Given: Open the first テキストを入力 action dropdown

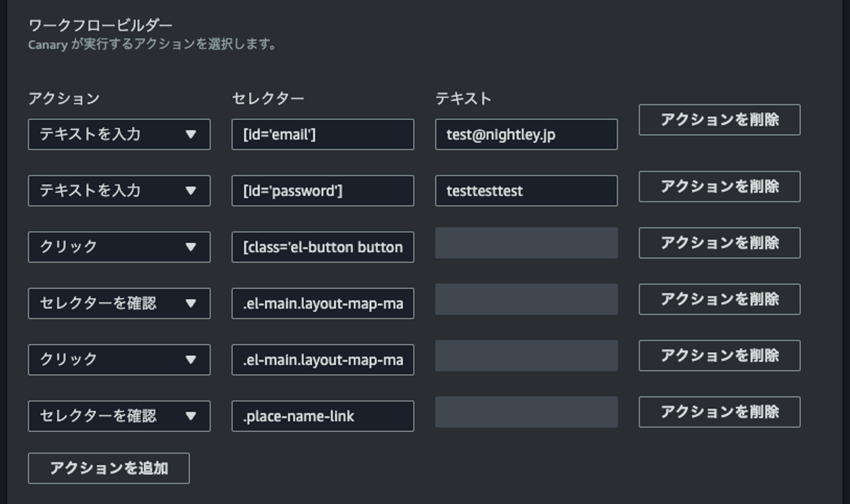Looking at the screenshot, I should tap(119, 135).
